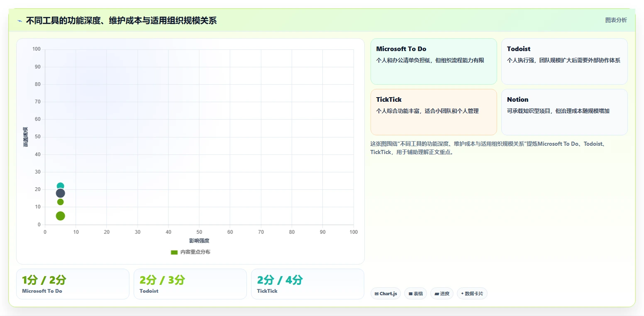Open the Todoist info card
Image resolution: width=644 pixels, height=316 pixels.
tap(564, 61)
